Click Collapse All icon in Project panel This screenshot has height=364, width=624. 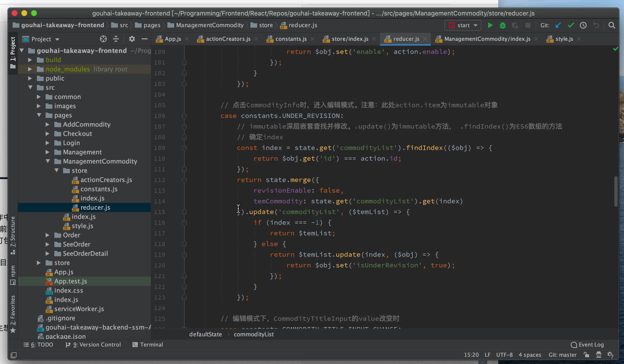coord(116,39)
